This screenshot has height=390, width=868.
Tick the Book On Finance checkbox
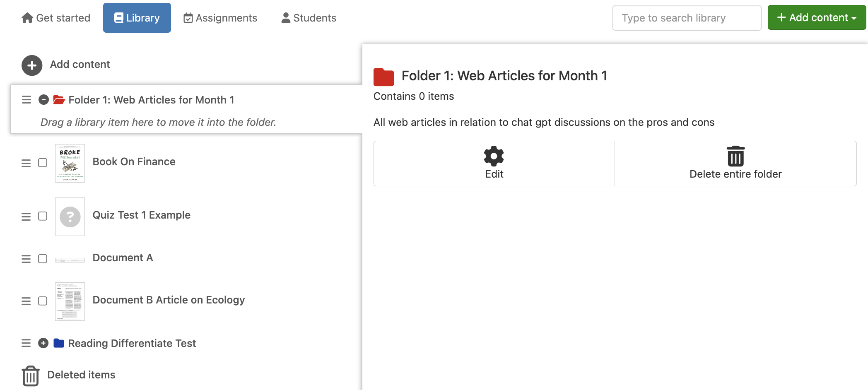[x=43, y=163]
